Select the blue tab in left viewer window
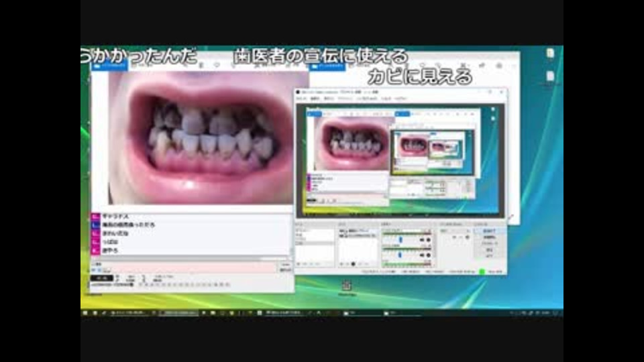This screenshot has height=362, width=644. tap(109, 66)
